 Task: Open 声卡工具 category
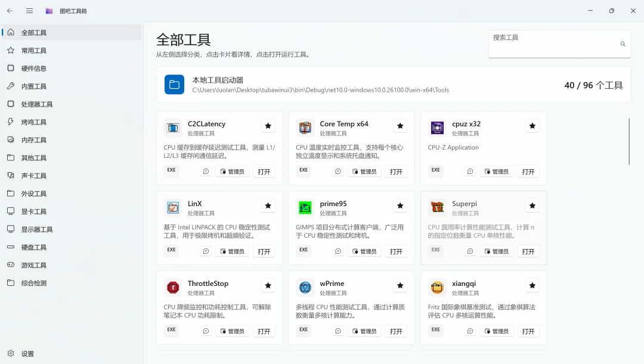click(72, 176)
